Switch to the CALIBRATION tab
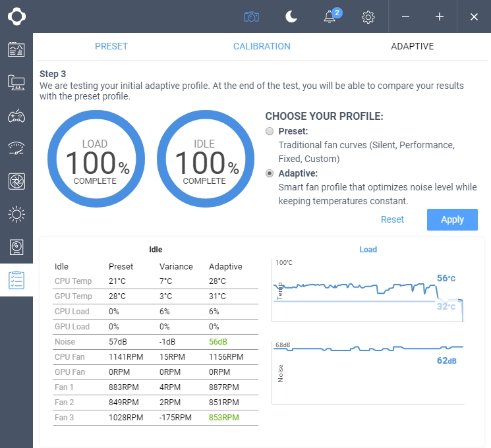491x448 pixels. pyautogui.click(x=262, y=46)
